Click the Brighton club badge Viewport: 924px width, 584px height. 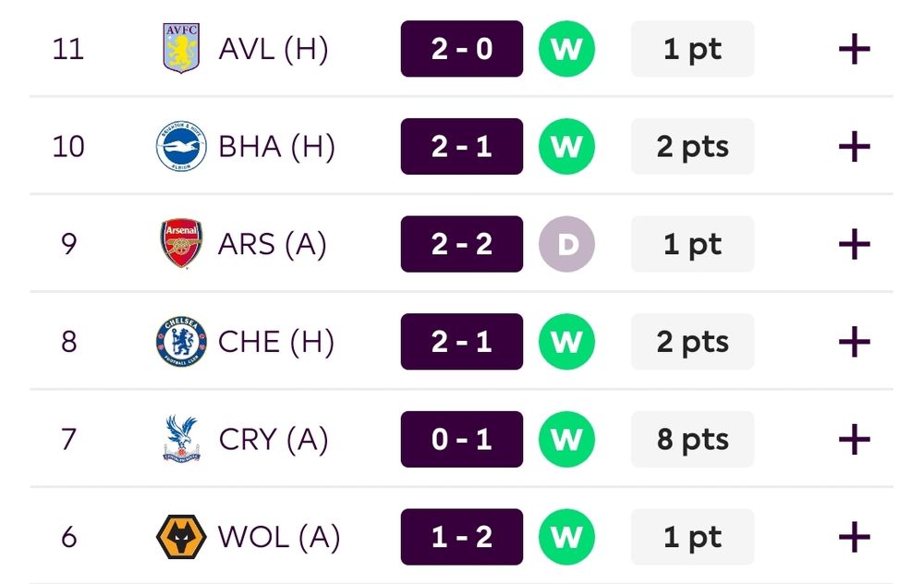click(x=181, y=146)
